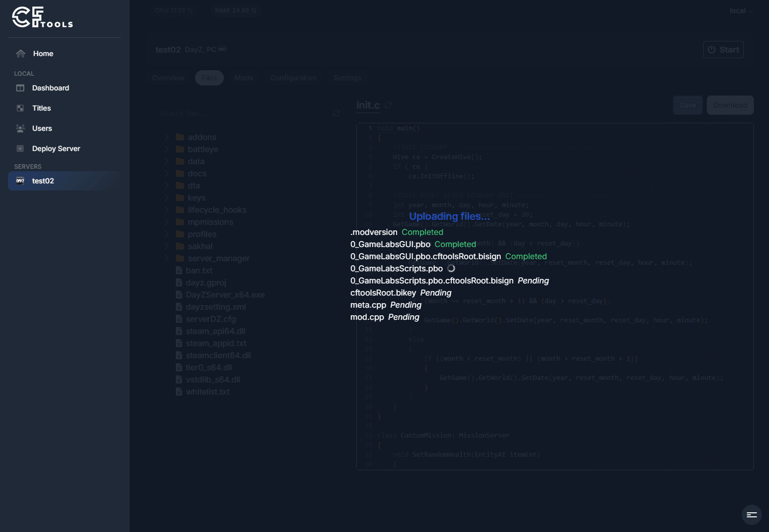Click the .modversion upload entry

point(397,232)
